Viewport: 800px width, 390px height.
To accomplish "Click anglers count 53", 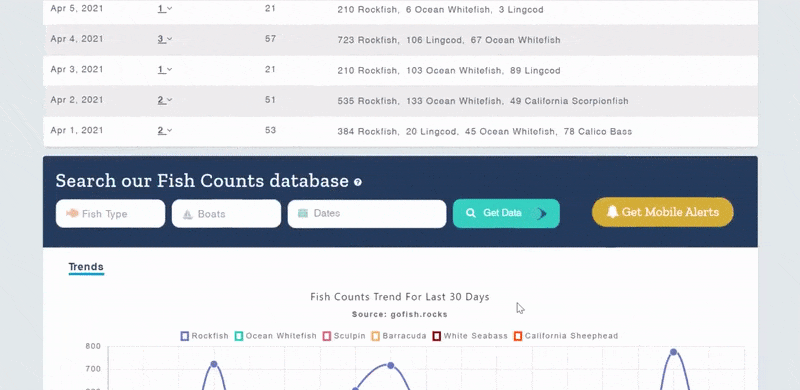I will 270,131.
